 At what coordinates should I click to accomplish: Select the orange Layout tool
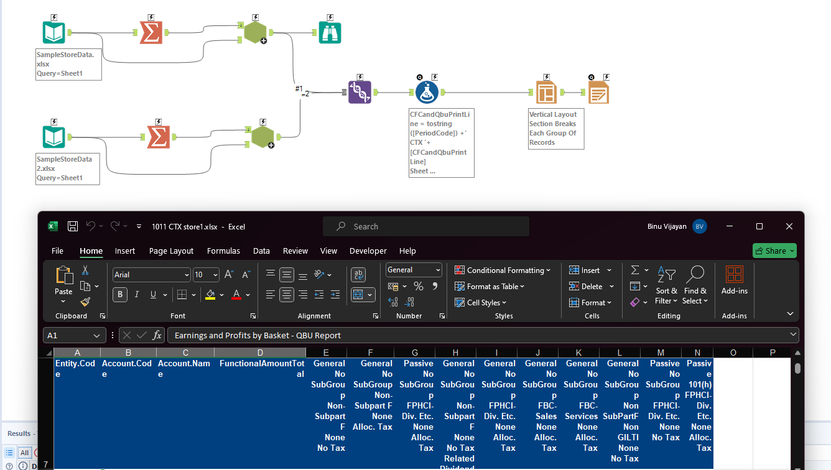(546, 93)
